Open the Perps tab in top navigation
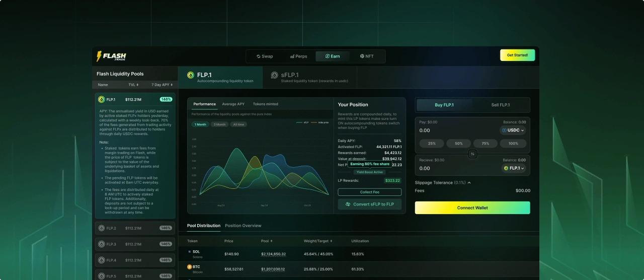Viewport: 644px width, 280px height. (299, 56)
